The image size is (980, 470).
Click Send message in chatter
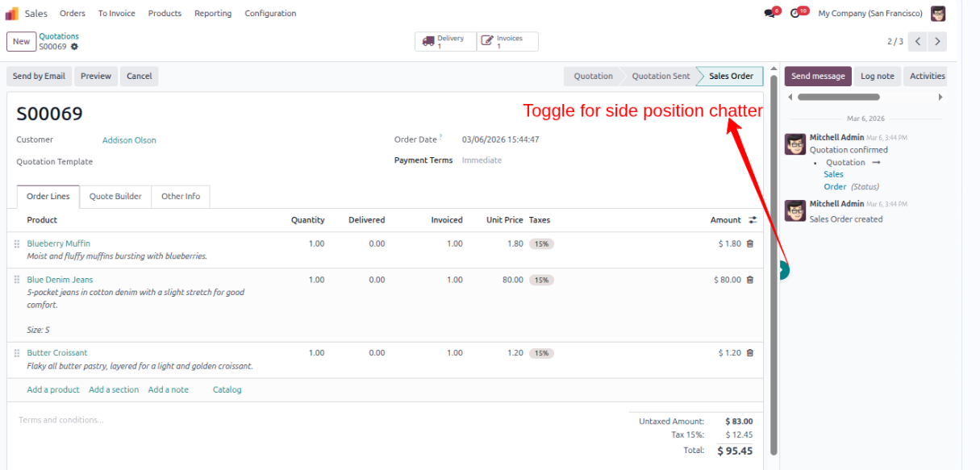818,76
